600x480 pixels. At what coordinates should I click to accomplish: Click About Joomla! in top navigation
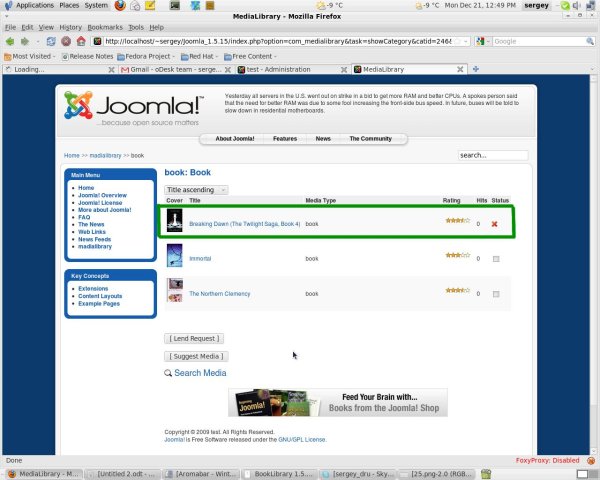tap(235, 139)
